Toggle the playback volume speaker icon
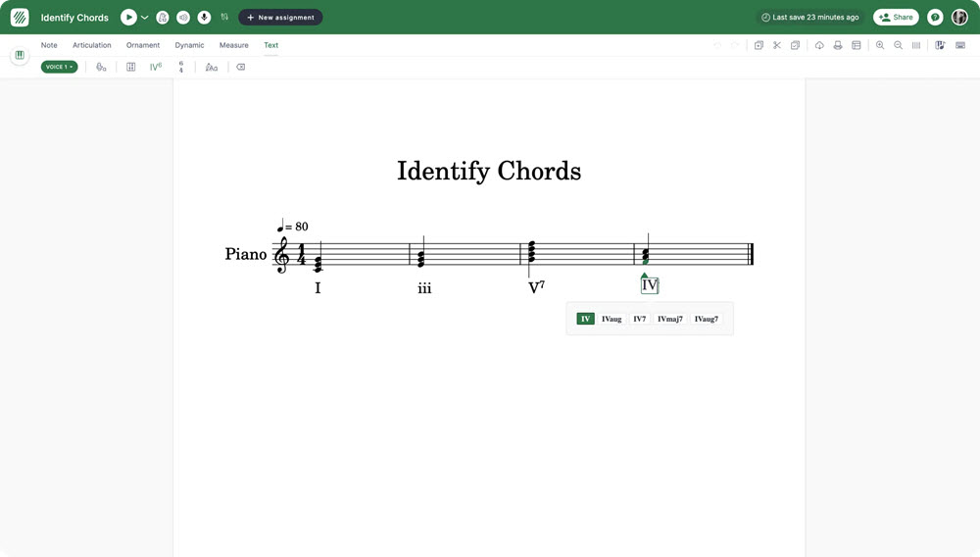980x557 pixels. pyautogui.click(x=183, y=18)
